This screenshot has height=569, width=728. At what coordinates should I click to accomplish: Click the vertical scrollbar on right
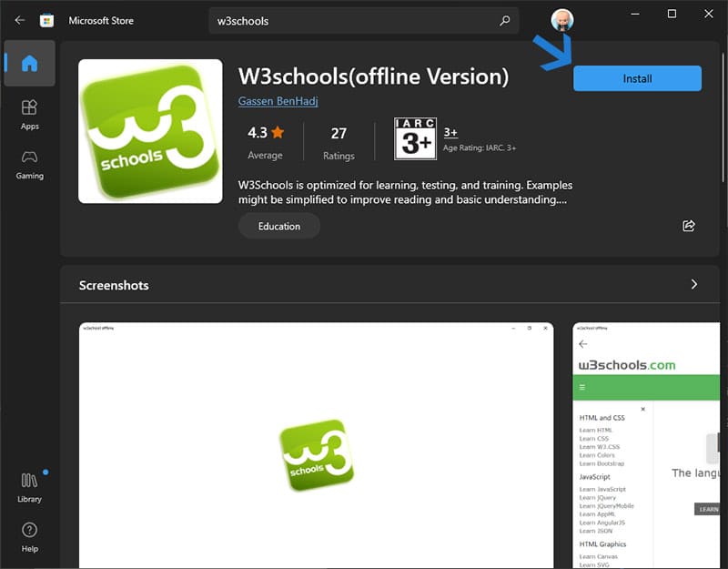[723, 117]
